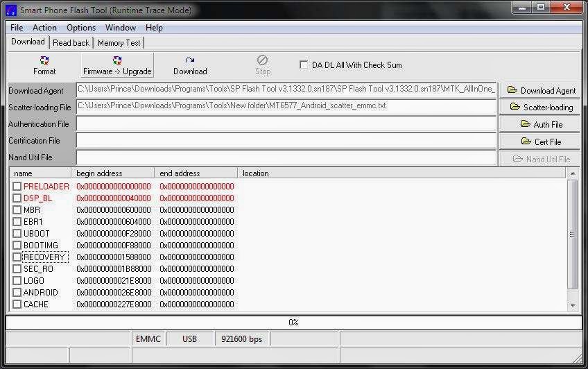Click the Authentication File input field
Viewport: 588px width, 369px height.
tap(286, 123)
